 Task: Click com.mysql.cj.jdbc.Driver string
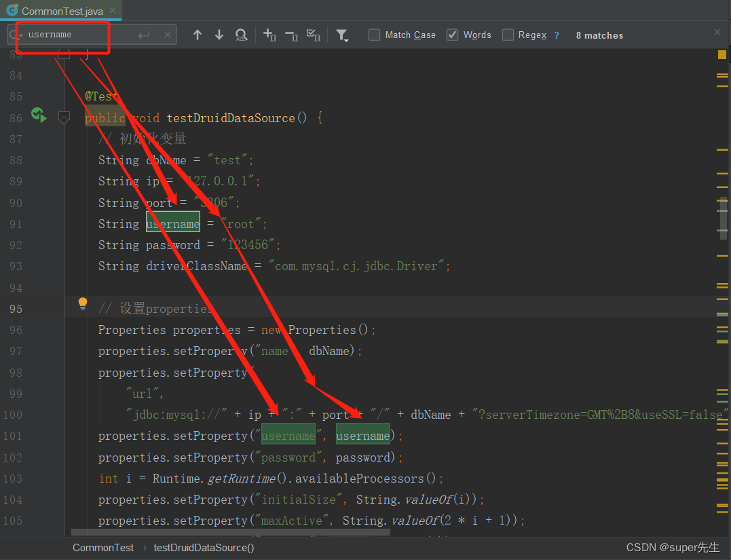[356, 266]
